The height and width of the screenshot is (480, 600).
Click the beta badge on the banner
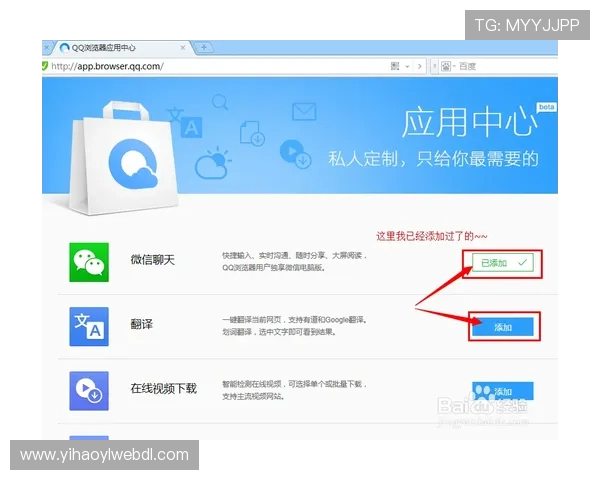coord(546,107)
